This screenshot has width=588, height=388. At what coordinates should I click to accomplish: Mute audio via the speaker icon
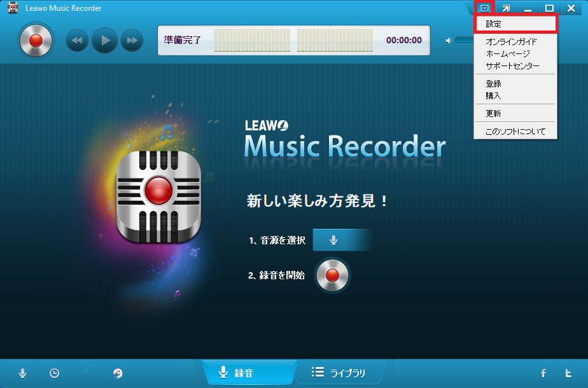pyautogui.click(x=449, y=41)
